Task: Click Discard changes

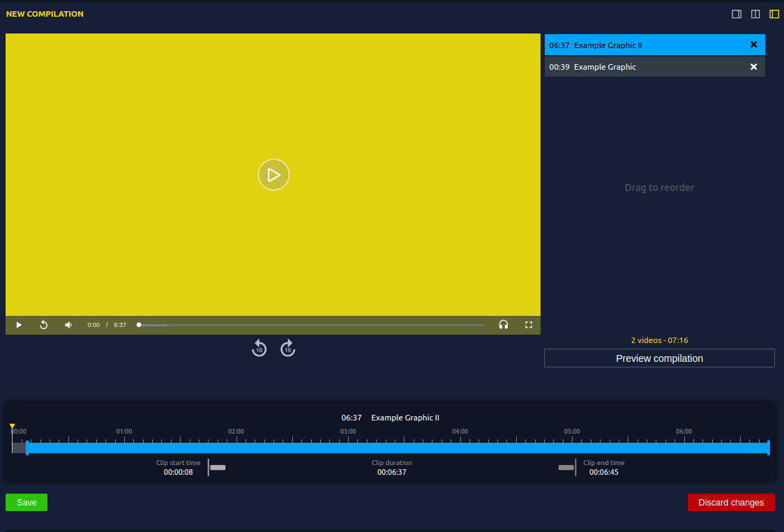Action: (x=731, y=502)
